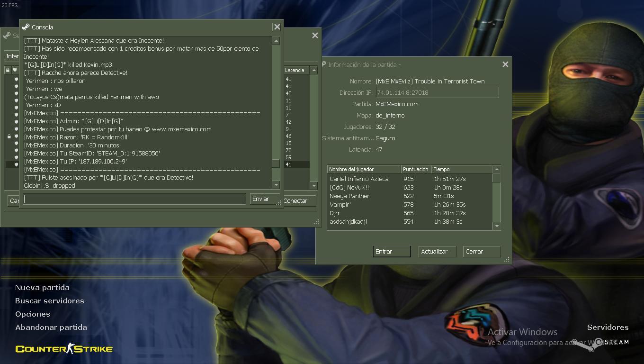644x364 pixels.
Task: Focus the console command input field
Action: [134, 199]
